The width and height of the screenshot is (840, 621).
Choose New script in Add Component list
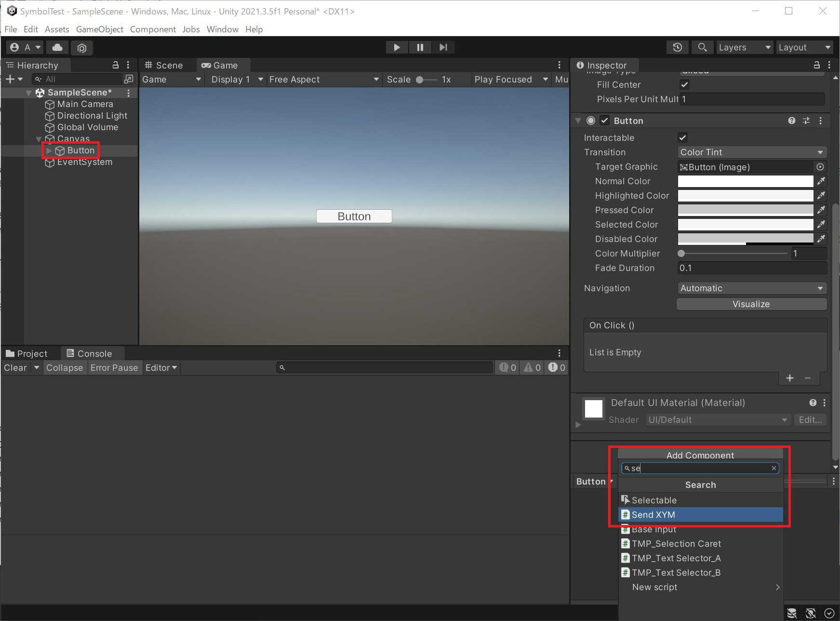pos(700,587)
